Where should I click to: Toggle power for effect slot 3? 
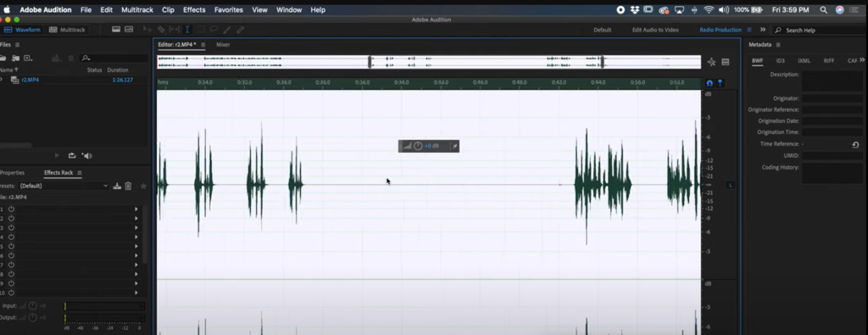(x=11, y=227)
